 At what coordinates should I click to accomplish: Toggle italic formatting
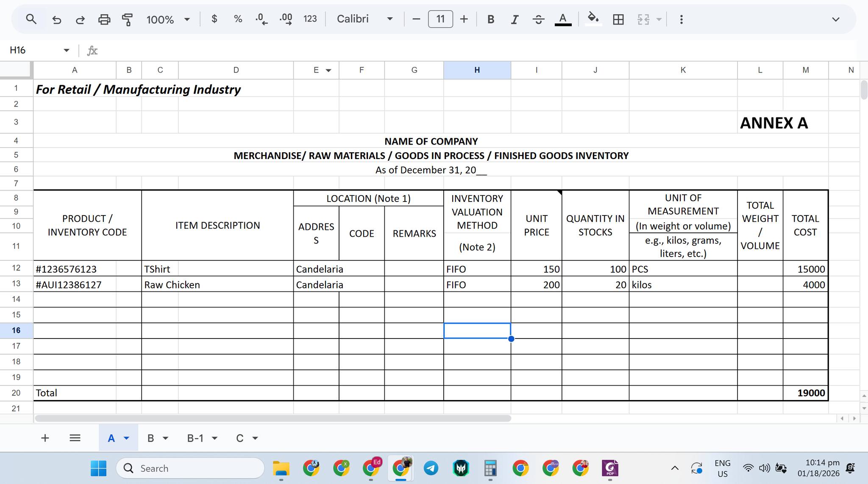(x=515, y=19)
